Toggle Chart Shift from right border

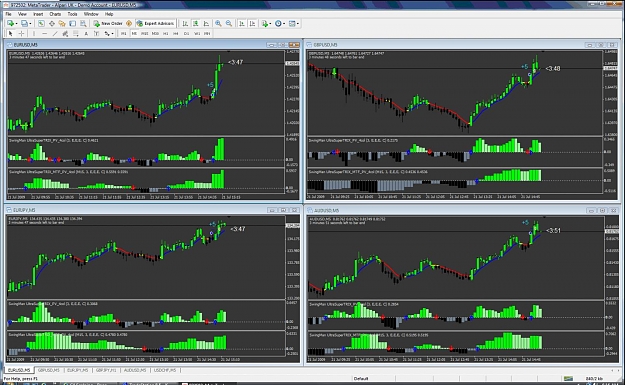coord(252,24)
